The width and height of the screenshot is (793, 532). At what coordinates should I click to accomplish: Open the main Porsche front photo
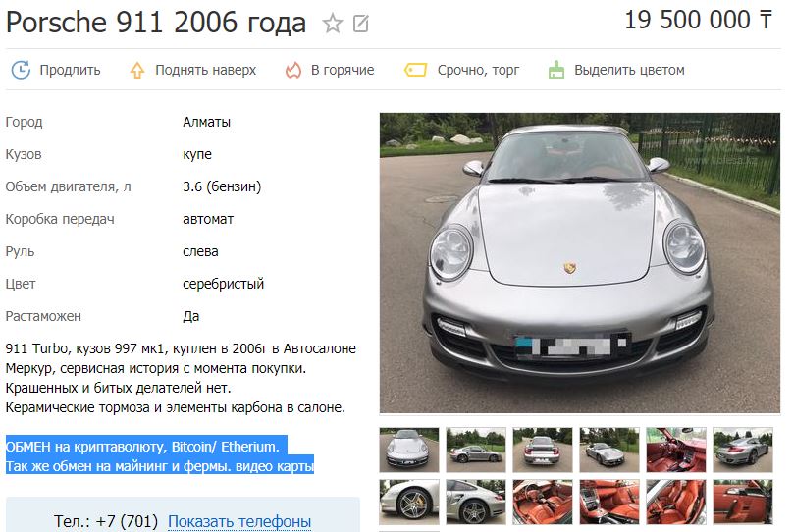[580, 263]
